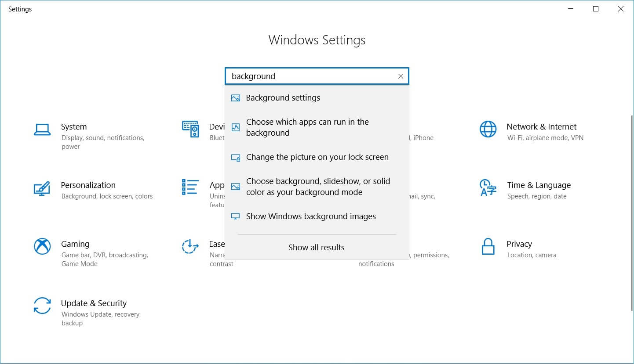Choose which apps can run in background
Image resolution: width=634 pixels, height=364 pixels.
[x=317, y=127]
